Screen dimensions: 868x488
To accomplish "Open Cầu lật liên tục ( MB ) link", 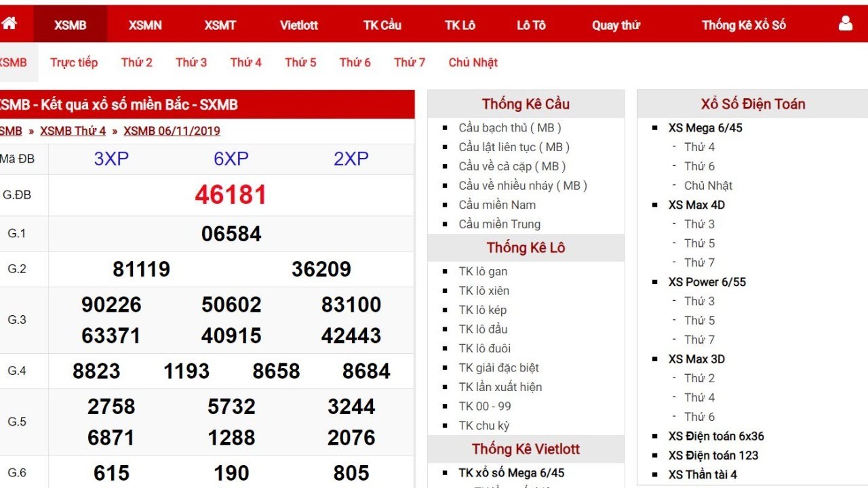I will [x=514, y=147].
